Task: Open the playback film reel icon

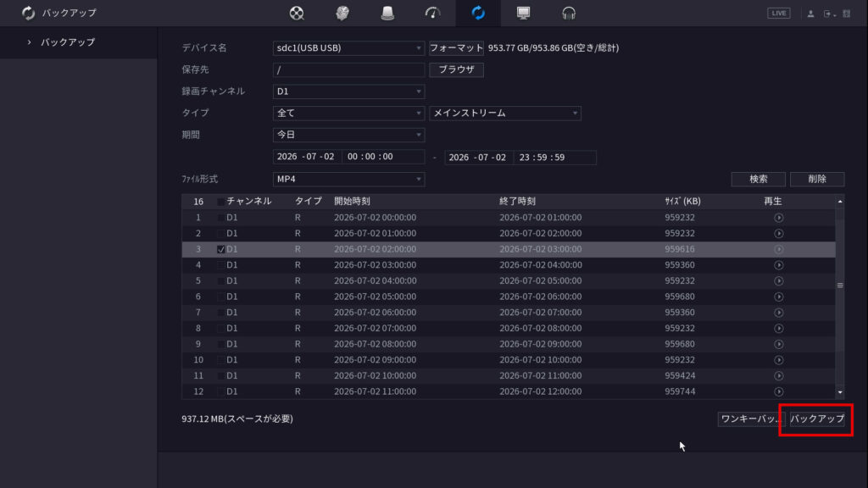Action: pos(297,13)
